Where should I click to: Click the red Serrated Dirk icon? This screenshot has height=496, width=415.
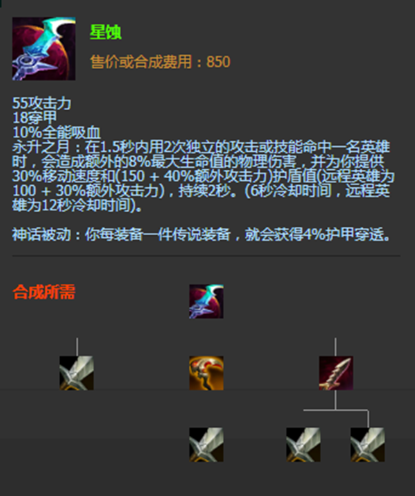click(x=336, y=373)
